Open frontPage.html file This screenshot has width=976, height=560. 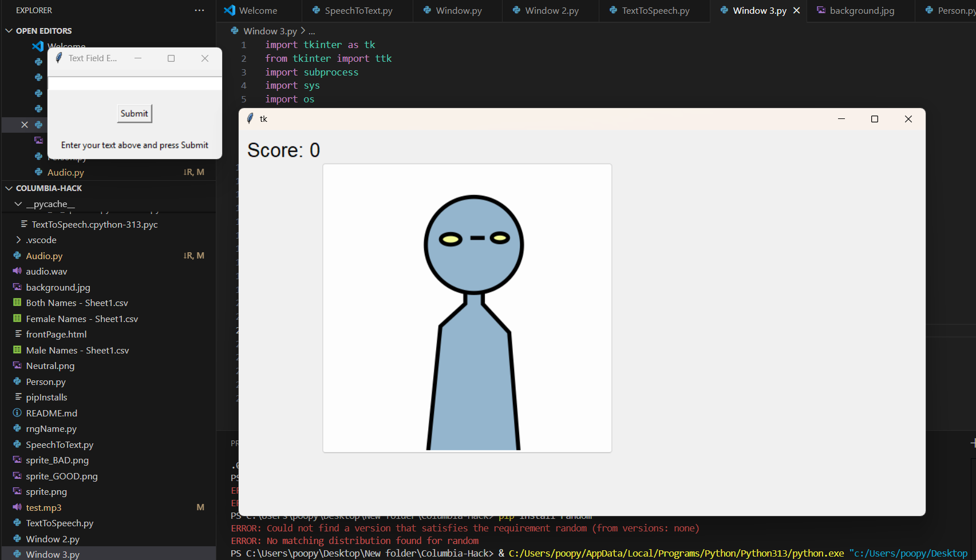[x=56, y=334]
